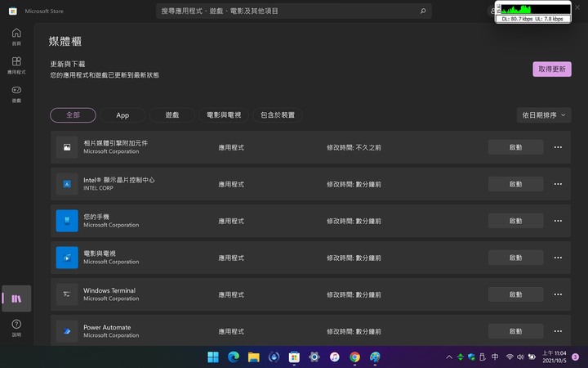The image size is (588, 368).
Task: Open the Windows Start button
Action: (x=213, y=357)
